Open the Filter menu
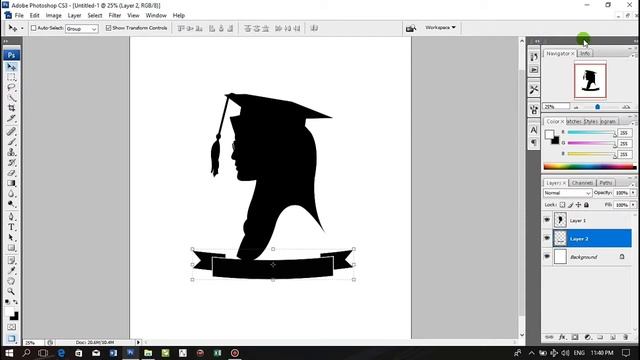640x360 pixels. 115,16
